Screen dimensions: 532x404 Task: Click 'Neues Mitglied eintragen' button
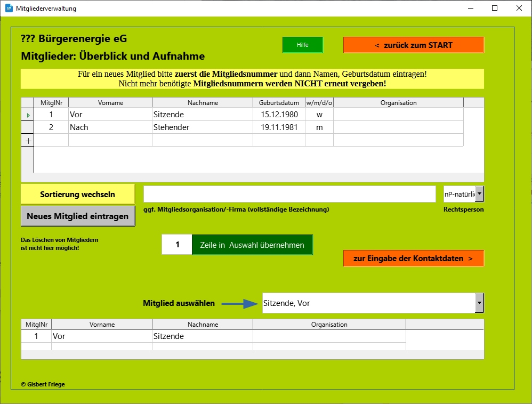[x=78, y=216]
